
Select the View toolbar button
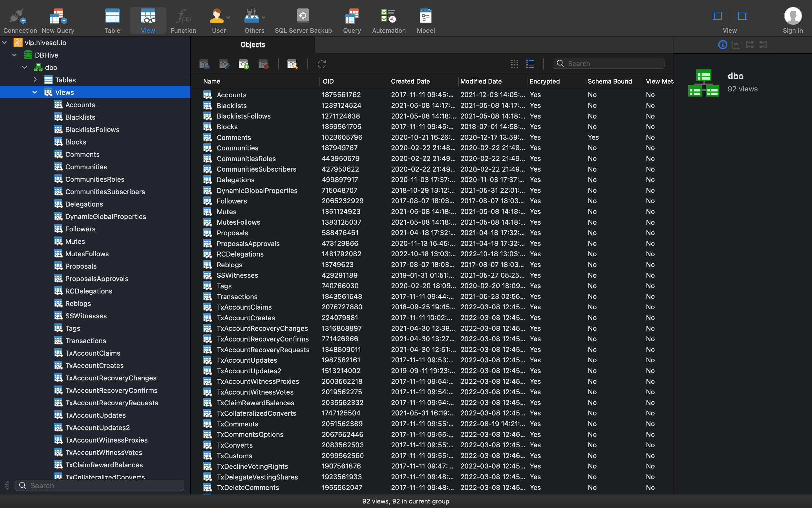[x=148, y=21]
